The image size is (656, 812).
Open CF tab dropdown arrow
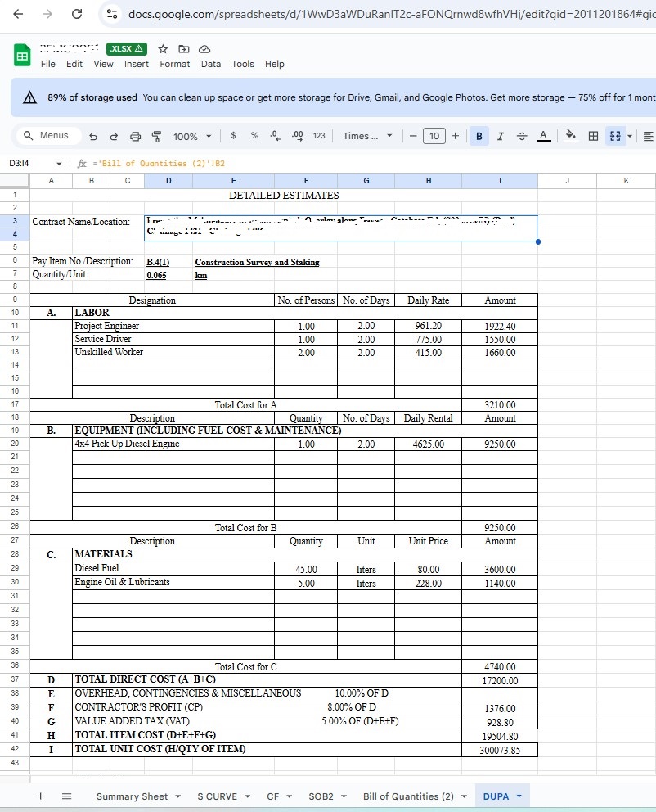tap(290, 796)
